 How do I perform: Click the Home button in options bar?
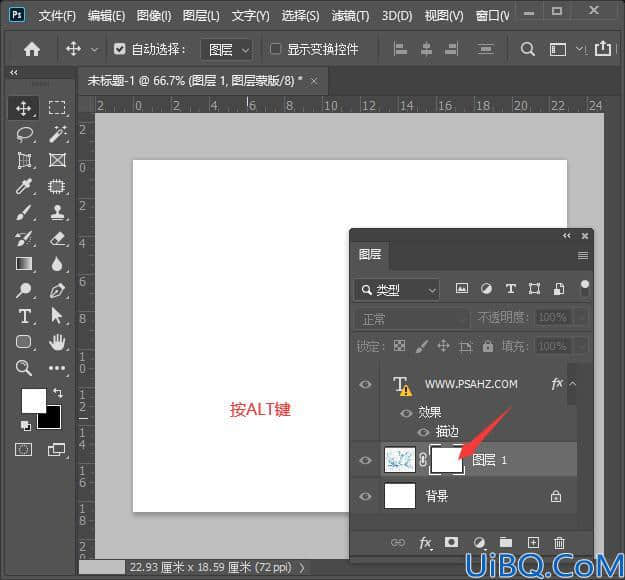coord(32,49)
